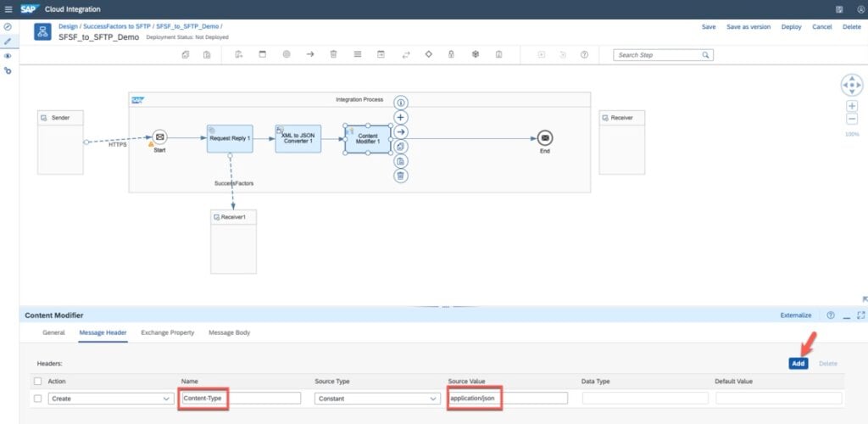Open the Discover compass icon in sidebar

(8, 26)
